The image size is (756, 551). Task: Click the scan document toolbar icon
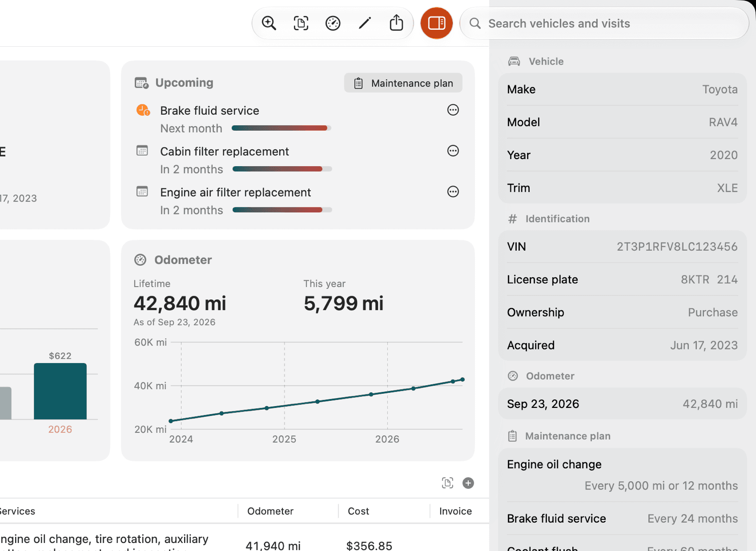(x=301, y=23)
